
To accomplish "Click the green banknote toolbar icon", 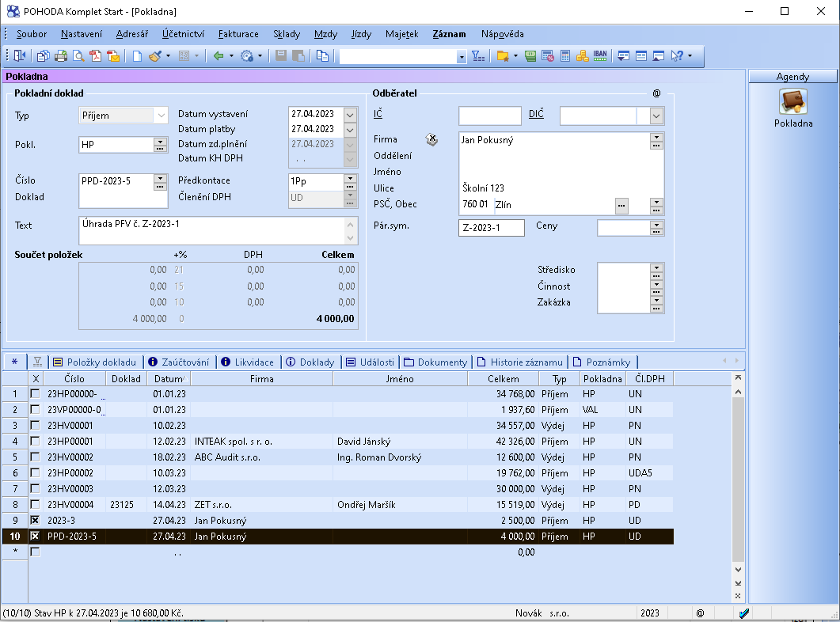I will coord(530,55).
